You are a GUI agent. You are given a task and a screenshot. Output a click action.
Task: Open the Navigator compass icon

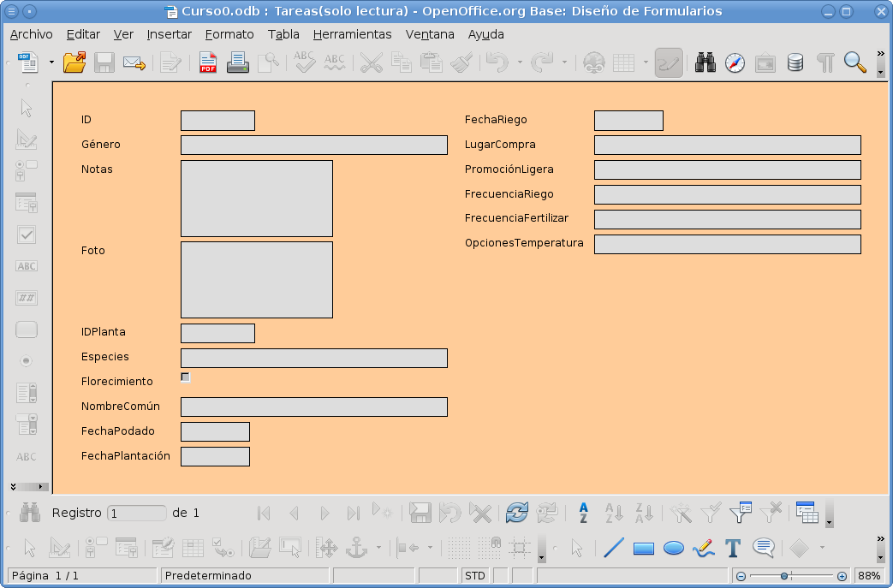pos(735,62)
